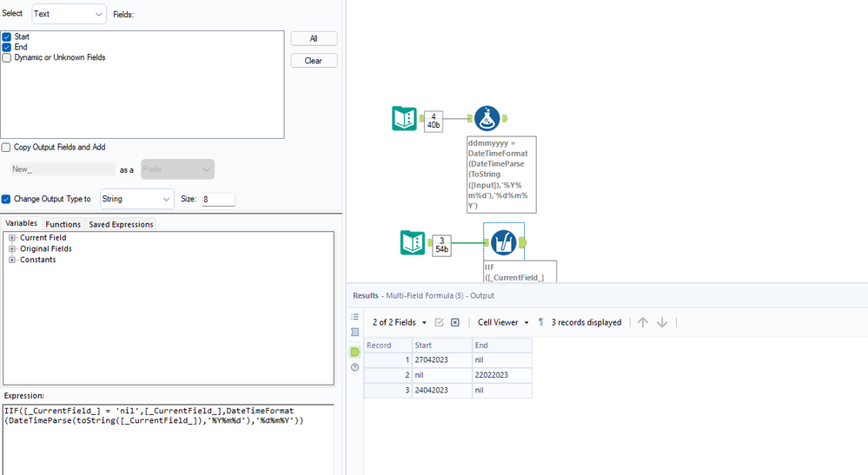Viewport: 868px width, 475px height.
Task: Expand the Constants tree node
Action: click(x=12, y=260)
